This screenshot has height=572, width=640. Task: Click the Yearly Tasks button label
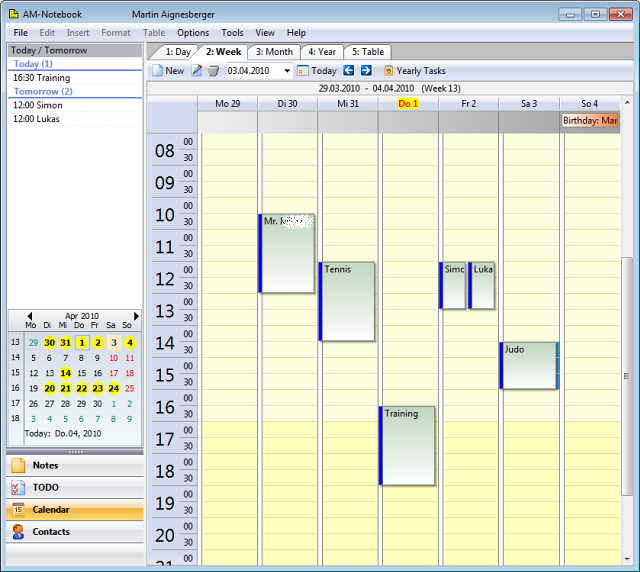[421, 71]
